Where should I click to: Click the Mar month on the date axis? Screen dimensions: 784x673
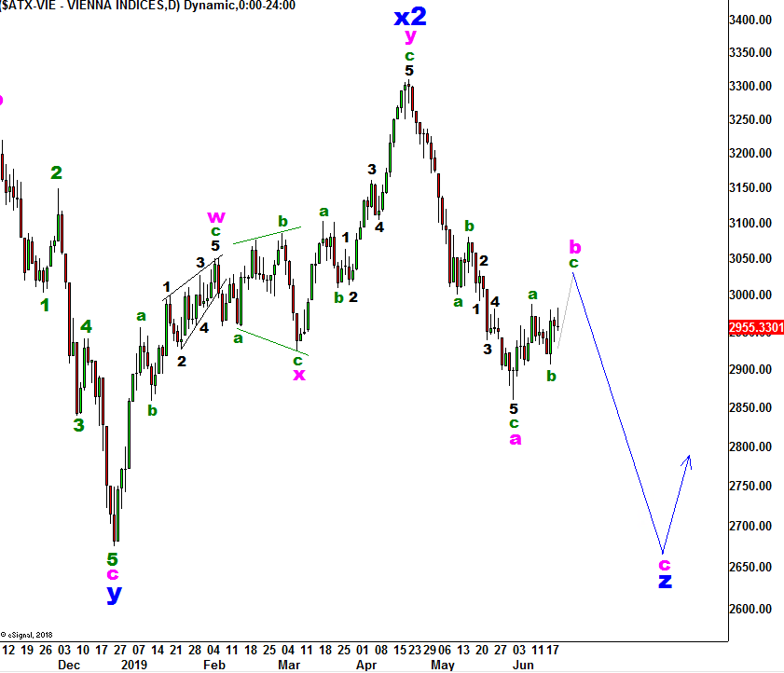pos(288,665)
